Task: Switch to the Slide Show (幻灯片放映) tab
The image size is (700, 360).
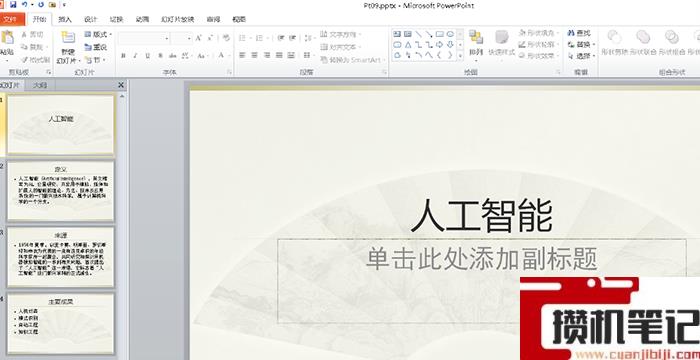Action: pyautogui.click(x=177, y=19)
